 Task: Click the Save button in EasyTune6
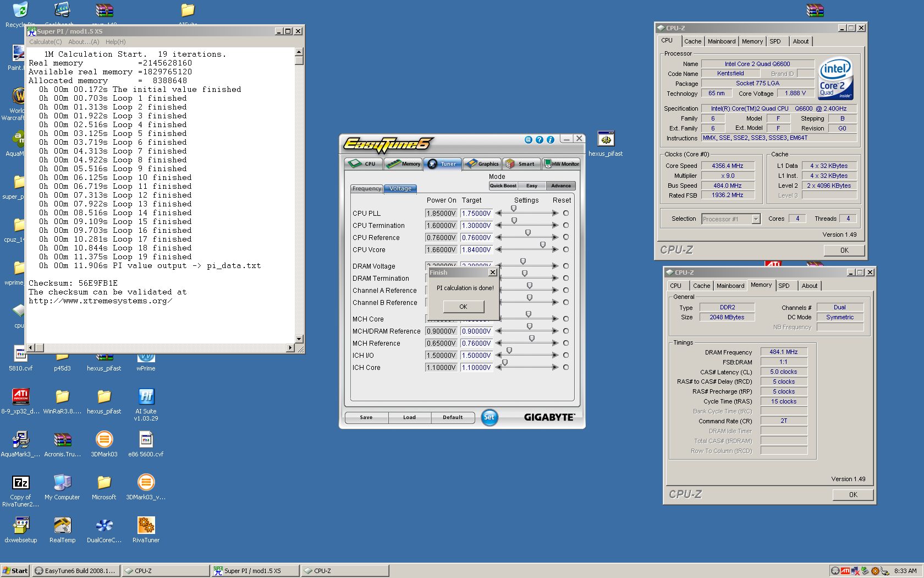[x=366, y=417]
